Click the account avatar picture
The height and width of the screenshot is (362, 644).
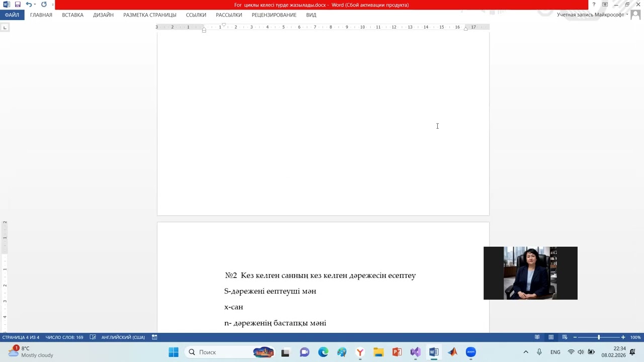click(x=635, y=15)
